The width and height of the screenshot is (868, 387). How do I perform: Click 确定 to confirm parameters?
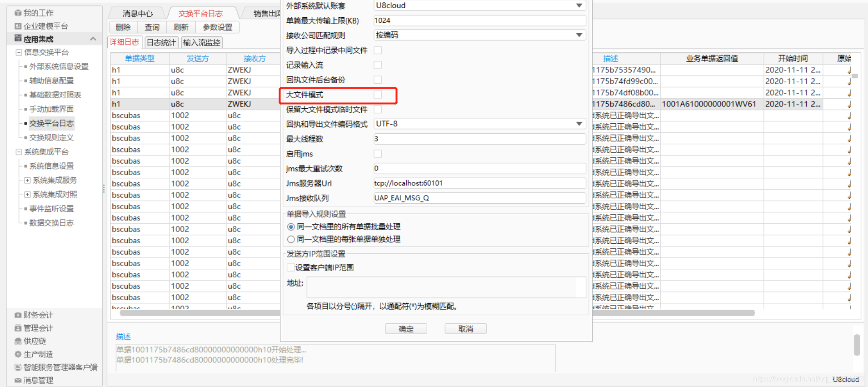406,329
